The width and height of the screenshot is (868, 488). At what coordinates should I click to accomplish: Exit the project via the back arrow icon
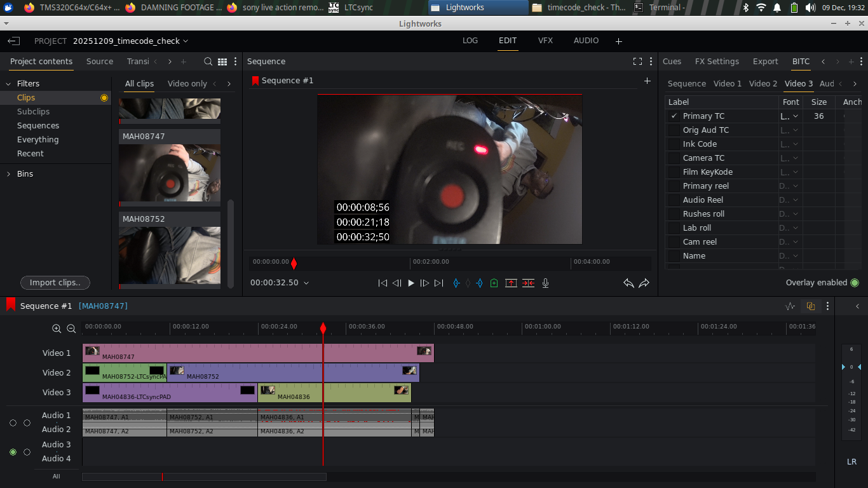click(14, 41)
